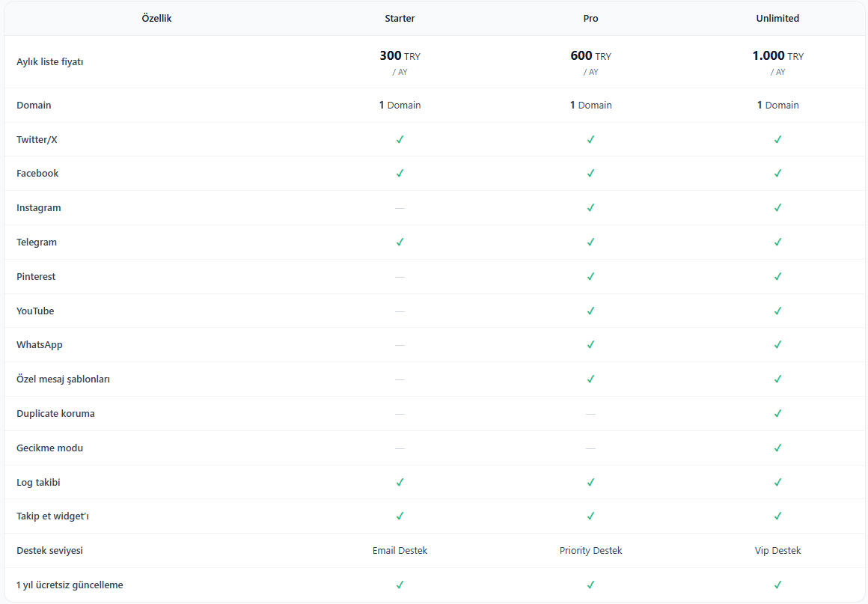Click the WhatsApp dash in Starter column
Image resolution: width=868 pixels, height=604 pixels.
[400, 345]
